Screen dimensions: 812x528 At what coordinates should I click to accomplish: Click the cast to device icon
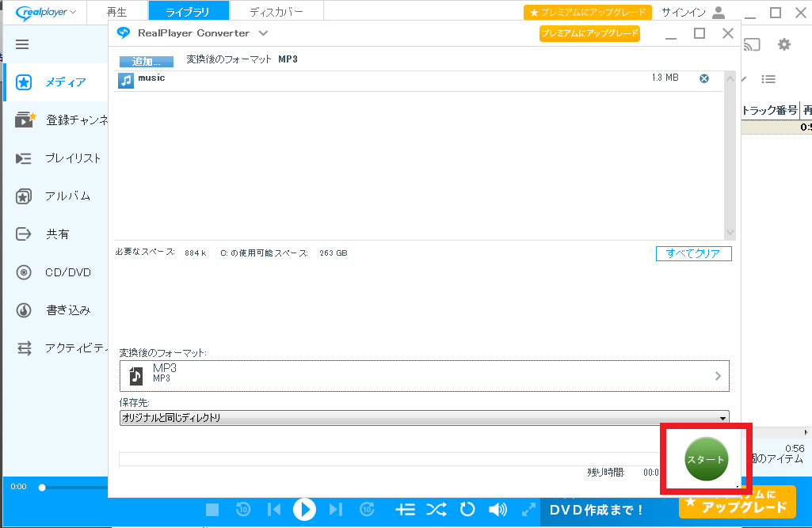(752, 45)
